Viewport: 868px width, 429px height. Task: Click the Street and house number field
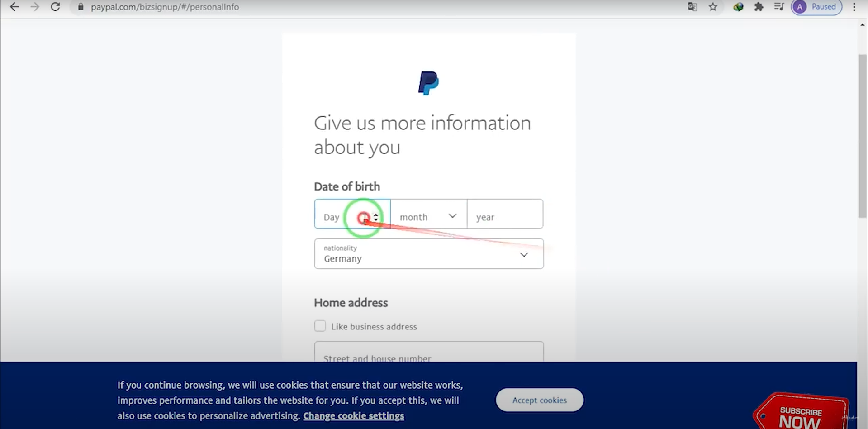(x=428, y=353)
